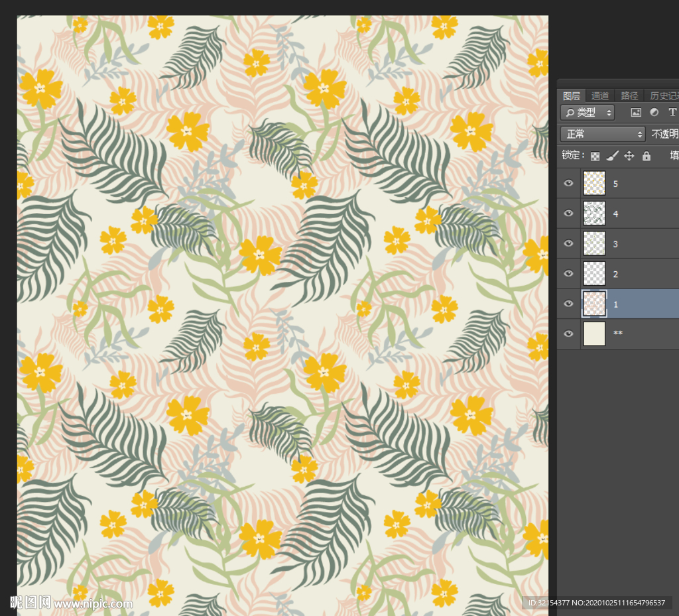Image resolution: width=679 pixels, height=616 pixels.
Task: Click the lock all padlock icon
Action: [646, 156]
